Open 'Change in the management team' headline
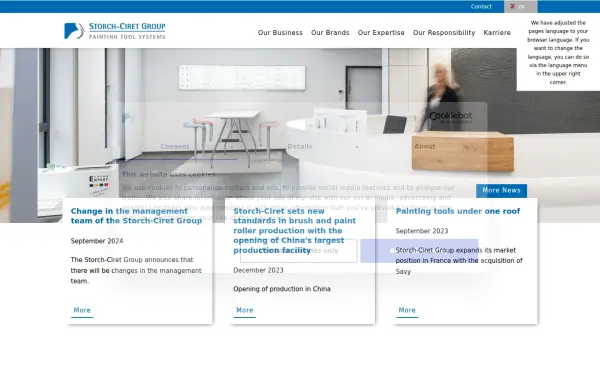The image size is (600, 375). click(136, 216)
